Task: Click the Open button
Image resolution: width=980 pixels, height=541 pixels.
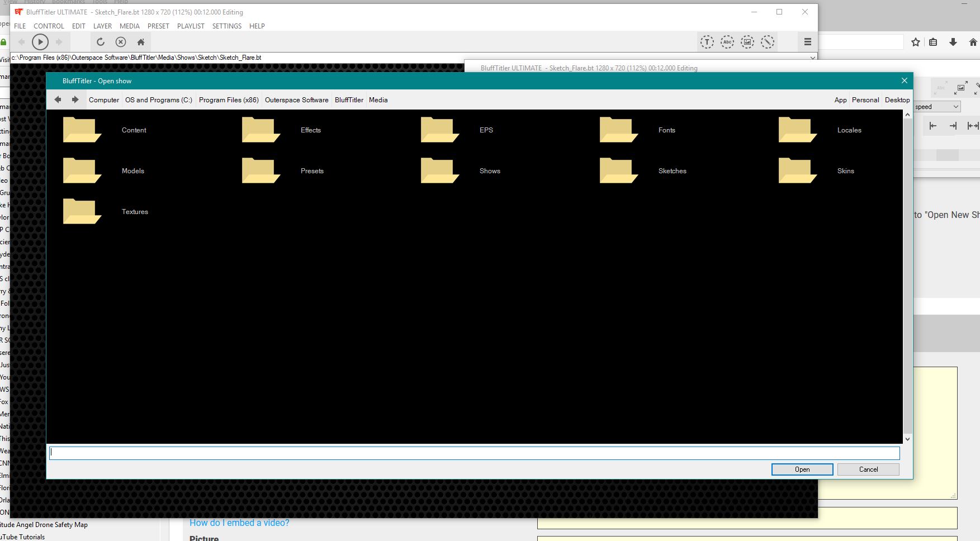Action: click(802, 469)
